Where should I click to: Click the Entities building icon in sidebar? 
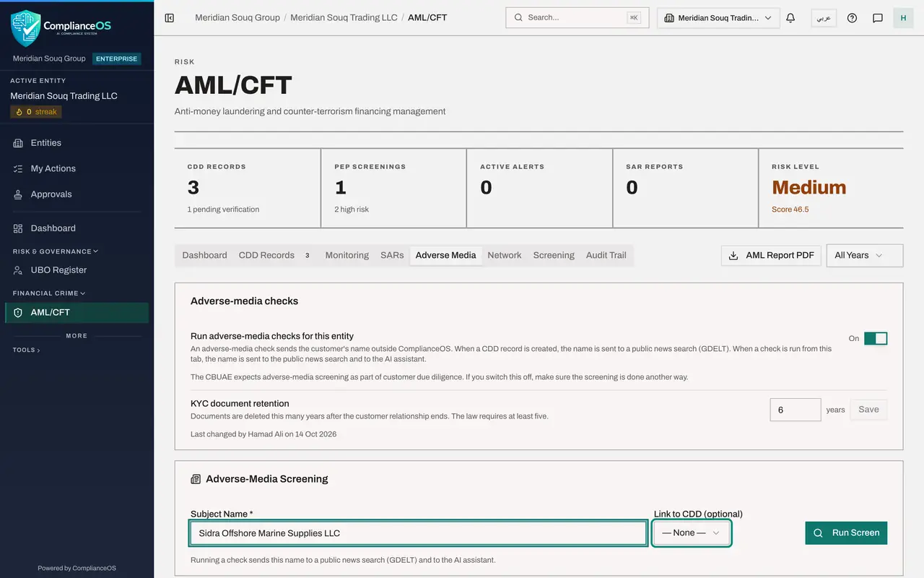(18, 143)
